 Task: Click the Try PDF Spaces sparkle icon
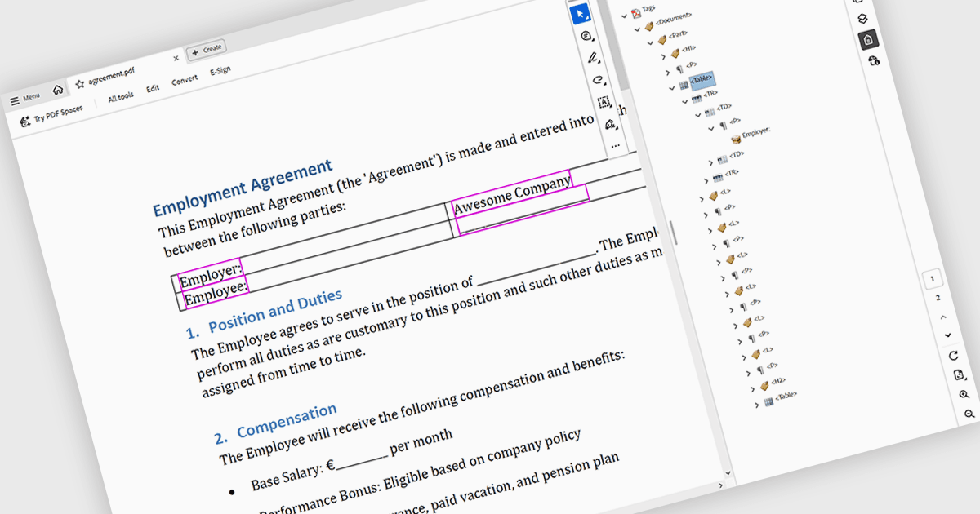tap(24, 123)
